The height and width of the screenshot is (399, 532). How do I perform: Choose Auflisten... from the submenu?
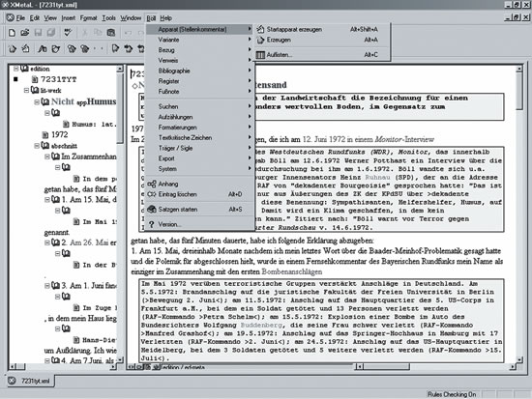[322, 54]
